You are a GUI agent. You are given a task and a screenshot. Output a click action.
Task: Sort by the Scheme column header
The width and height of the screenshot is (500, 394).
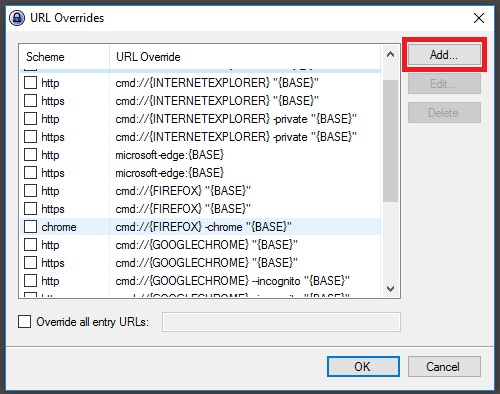tap(64, 57)
